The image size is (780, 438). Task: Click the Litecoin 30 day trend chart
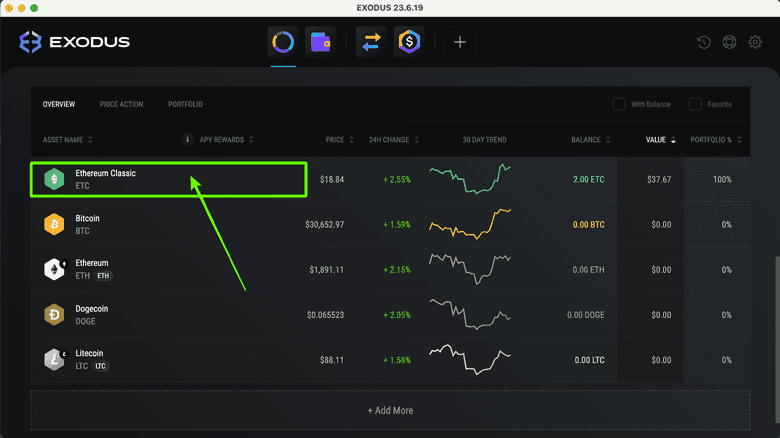point(470,359)
